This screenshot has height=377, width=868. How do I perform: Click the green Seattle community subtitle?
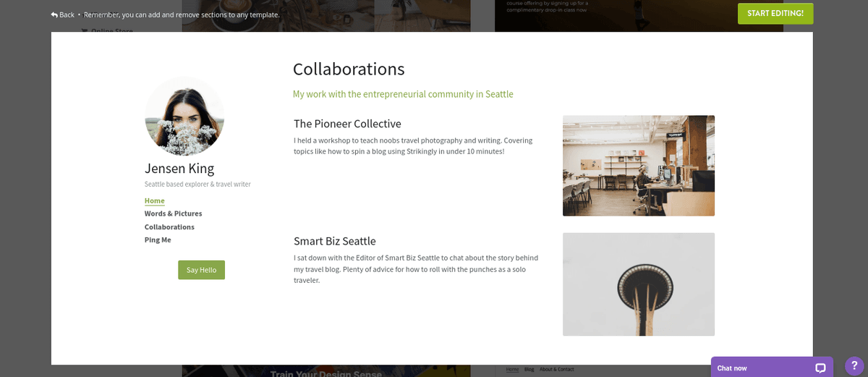403,94
